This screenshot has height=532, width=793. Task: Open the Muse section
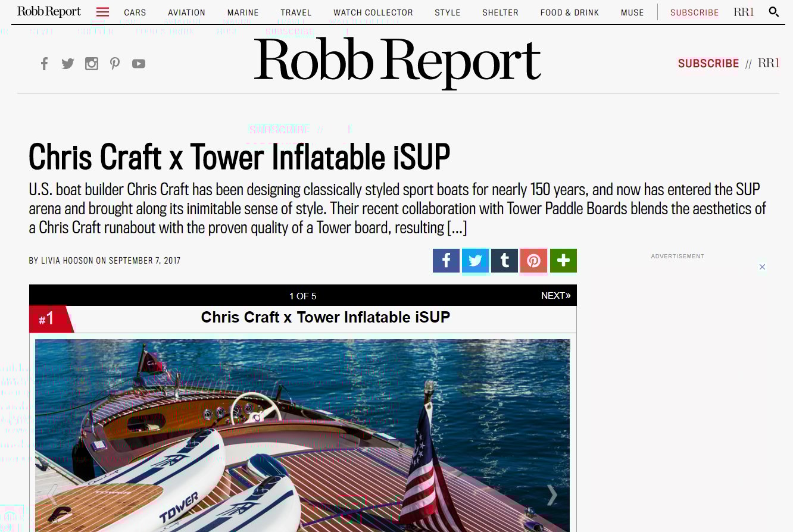click(x=632, y=12)
